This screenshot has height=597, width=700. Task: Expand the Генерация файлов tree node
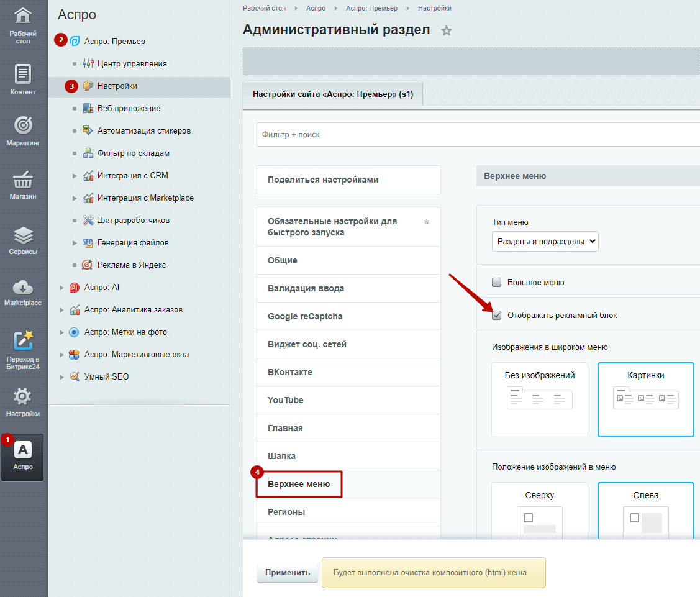[x=75, y=242]
